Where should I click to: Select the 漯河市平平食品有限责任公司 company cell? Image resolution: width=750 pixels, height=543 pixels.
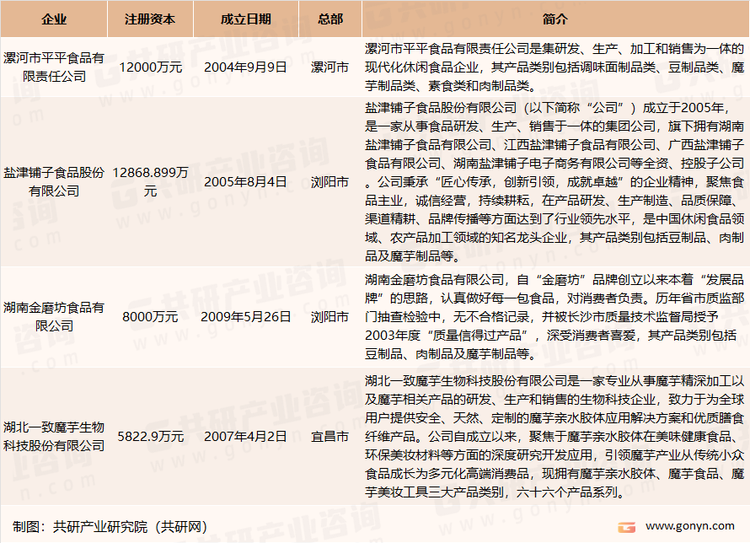54,67
